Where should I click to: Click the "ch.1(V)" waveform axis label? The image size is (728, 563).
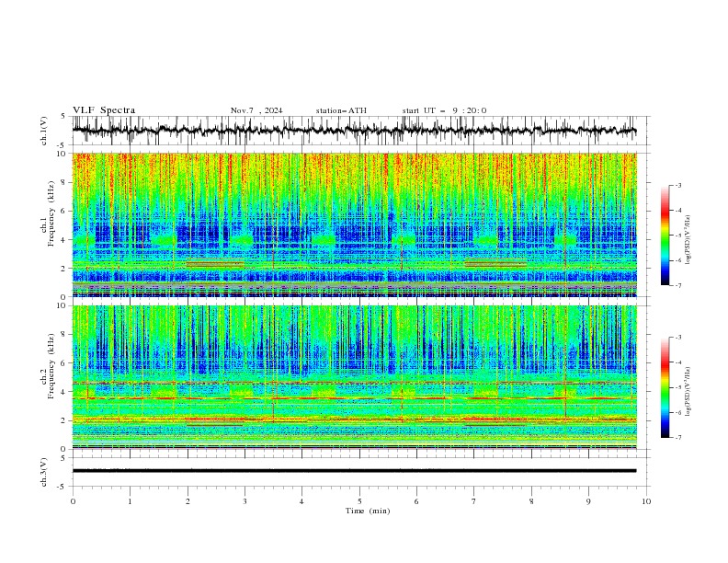[x=44, y=131]
